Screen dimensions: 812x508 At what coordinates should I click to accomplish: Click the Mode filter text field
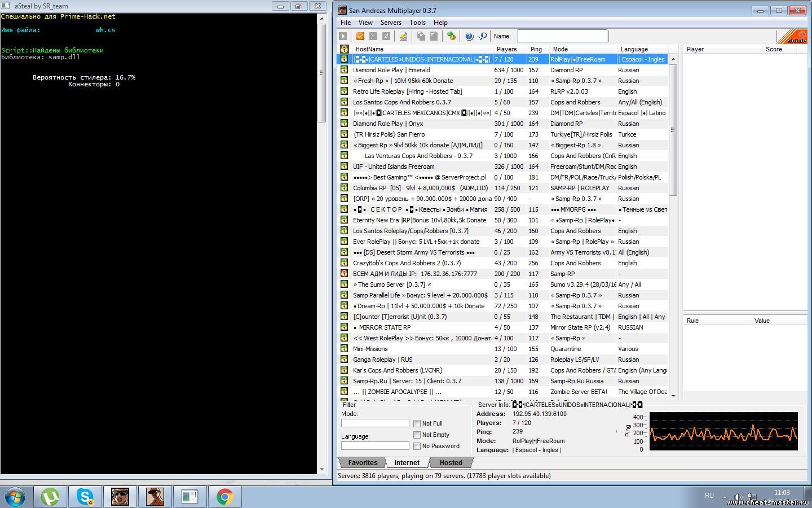375,423
